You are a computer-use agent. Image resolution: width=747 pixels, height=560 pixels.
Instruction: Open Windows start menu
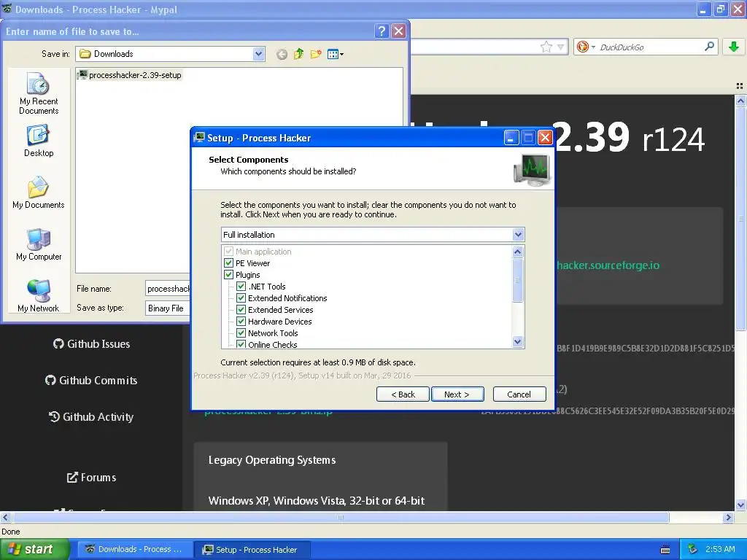(x=34, y=549)
